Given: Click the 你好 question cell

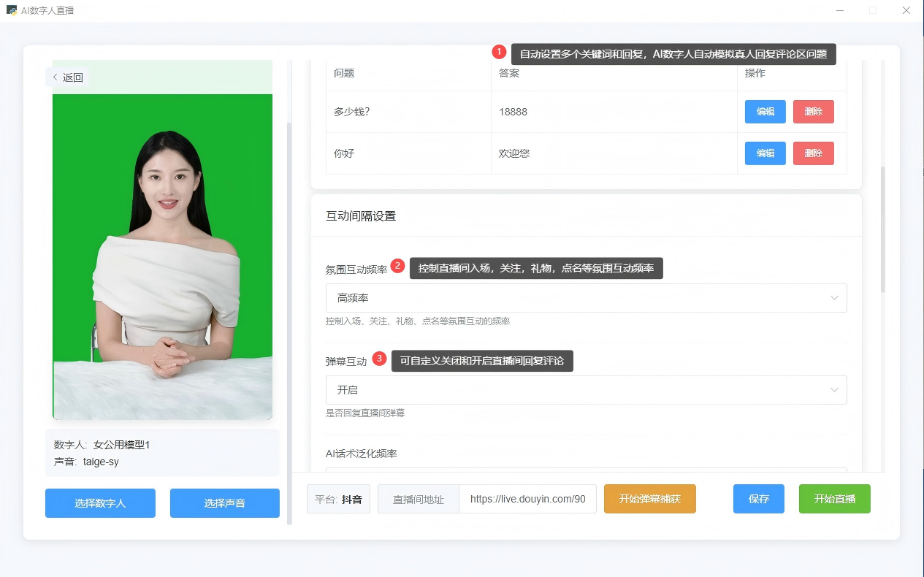Looking at the screenshot, I should pyautogui.click(x=409, y=153).
